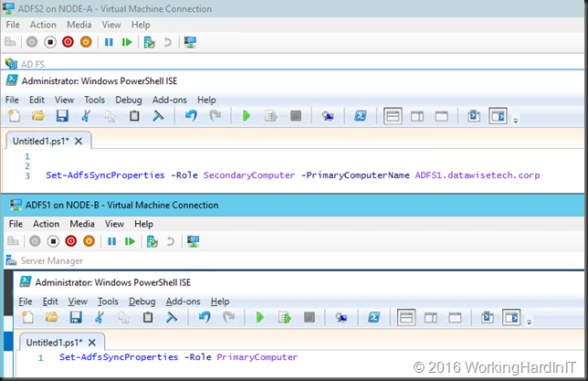The image size is (588, 381).
Task: Run selection icon in lower PowerShell ISE
Action: (x=285, y=318)
